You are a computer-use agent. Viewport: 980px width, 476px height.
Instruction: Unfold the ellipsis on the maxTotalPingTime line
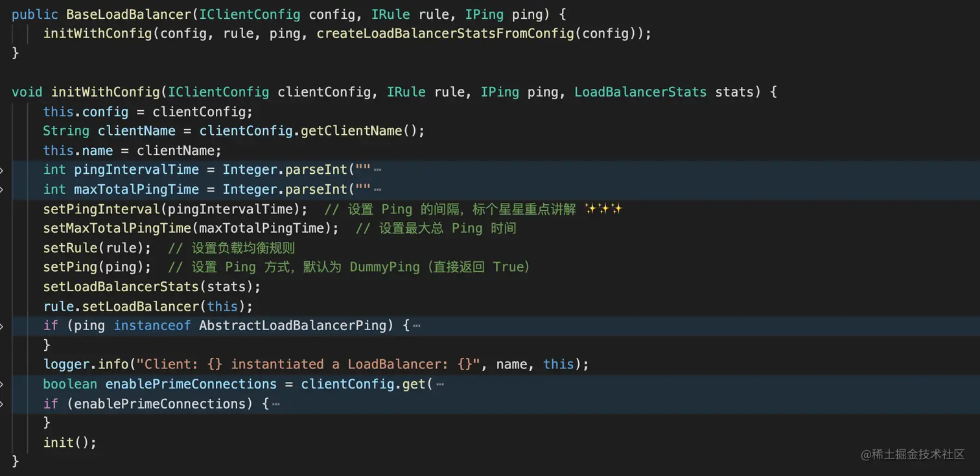click(378, 189)
